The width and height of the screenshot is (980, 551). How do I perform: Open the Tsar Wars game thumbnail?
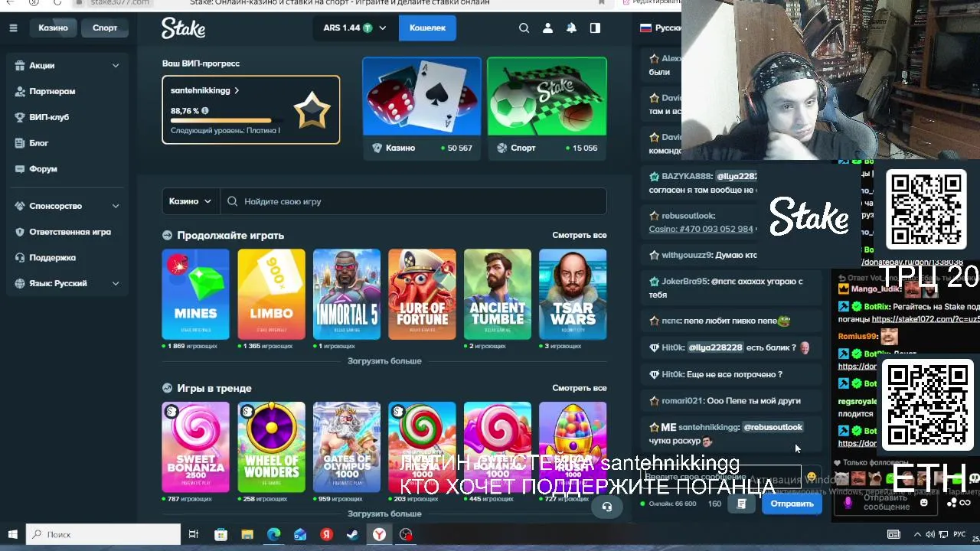[x=573, y=294]
